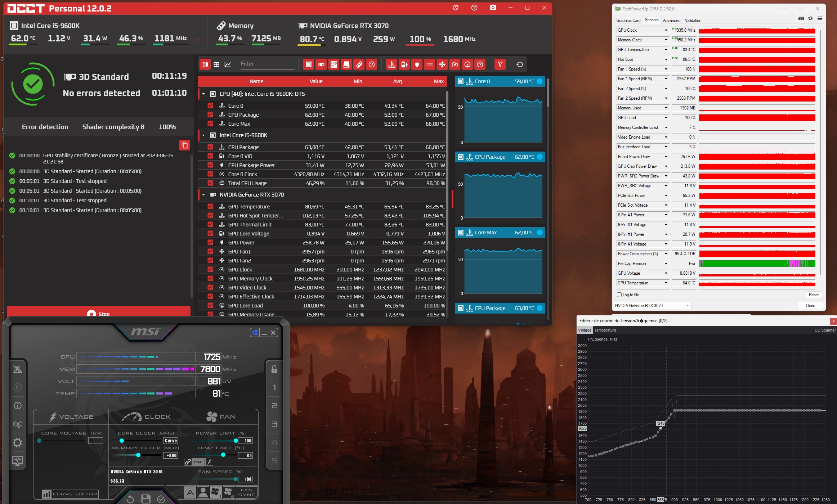Click the funnel filter icon in the OCCT toolbar
Image resolution: width=837 pixels, height=504 pixels.
pos(500,64)
